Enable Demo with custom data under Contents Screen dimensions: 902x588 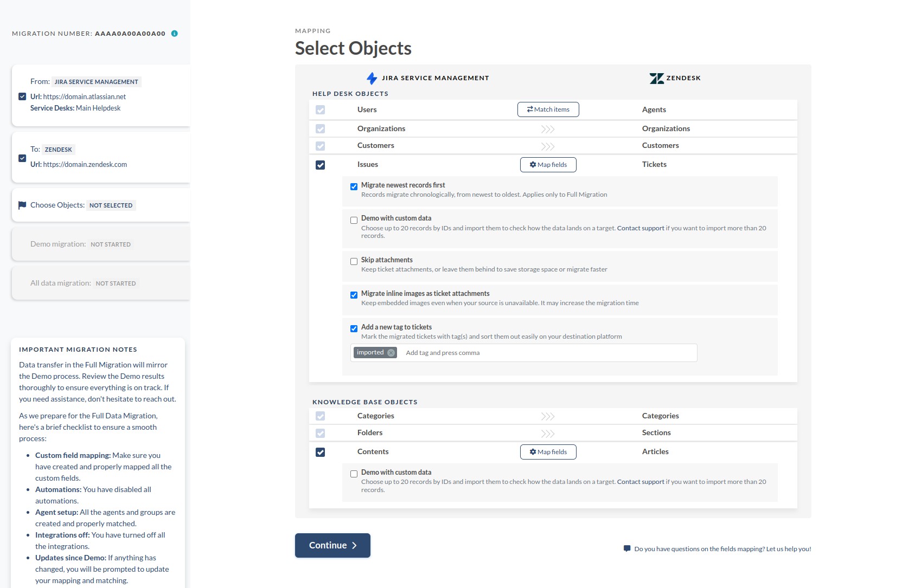click(354, 474)
